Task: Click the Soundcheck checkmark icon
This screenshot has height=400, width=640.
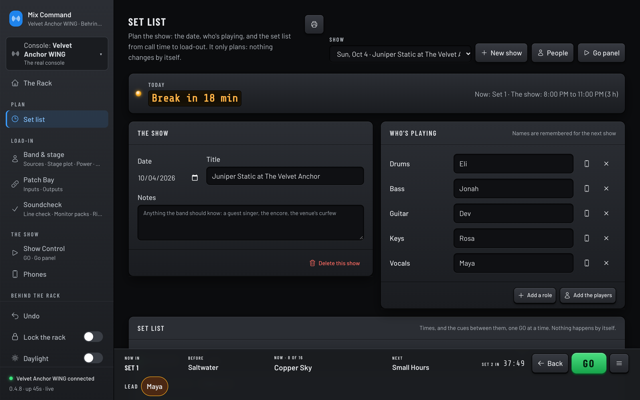Action: [15, 209]
